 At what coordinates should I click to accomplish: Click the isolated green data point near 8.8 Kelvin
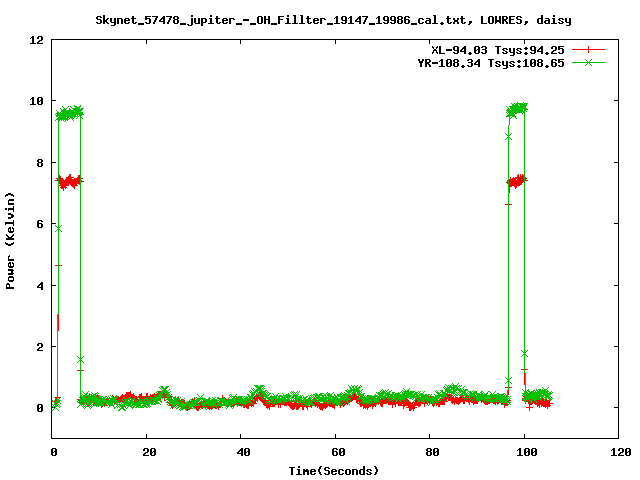coord(508,137)
